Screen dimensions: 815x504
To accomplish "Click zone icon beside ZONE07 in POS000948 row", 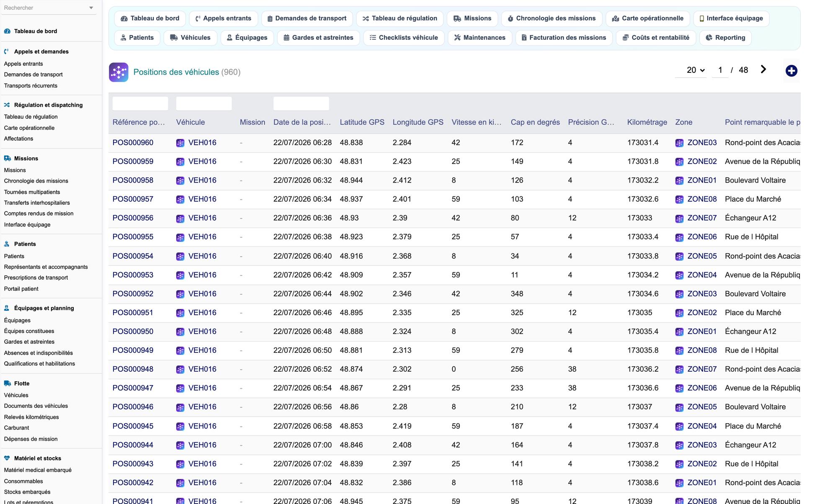I will coord(679,370).
